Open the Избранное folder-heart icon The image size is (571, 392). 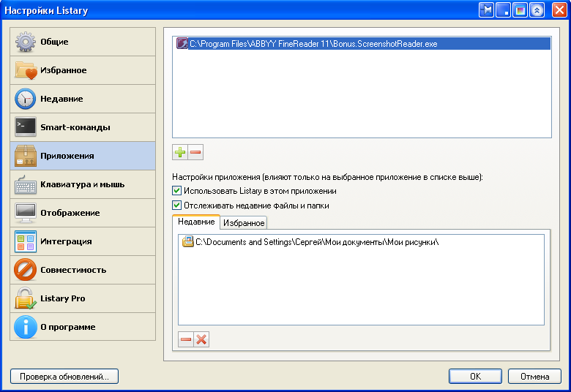[x=26, y=70]
